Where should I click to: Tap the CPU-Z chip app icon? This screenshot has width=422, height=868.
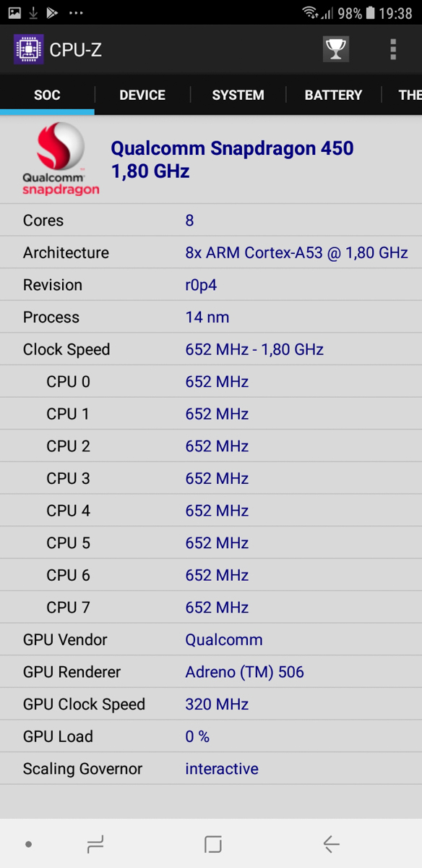pos(28,49)
